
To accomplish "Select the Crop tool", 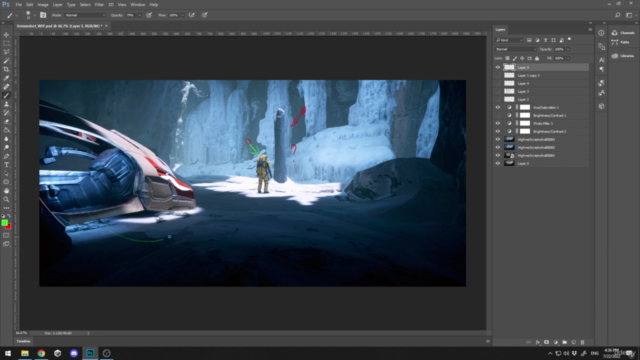I will click(x=6, y=69).
